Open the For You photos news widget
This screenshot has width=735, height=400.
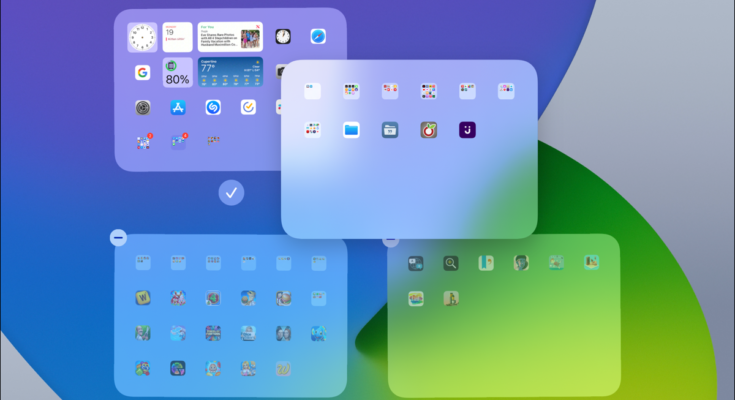tap(230, 37)
